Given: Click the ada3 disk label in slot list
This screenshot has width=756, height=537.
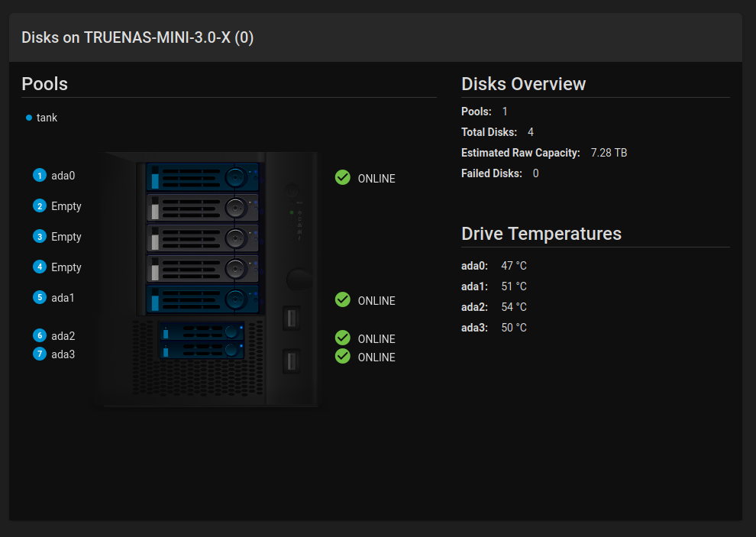Looking at the screenshot, I should point(63,354).
